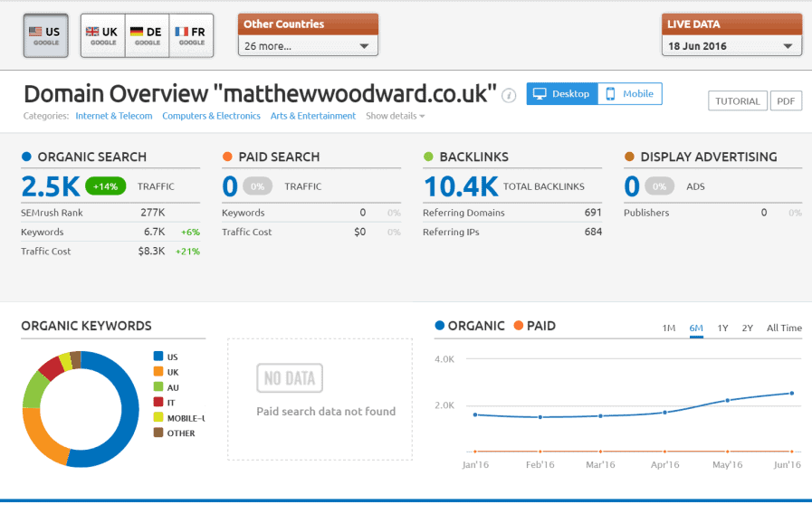Expand Show details for categories
This screenshot has width=812, height=514.
pos(395,116)
